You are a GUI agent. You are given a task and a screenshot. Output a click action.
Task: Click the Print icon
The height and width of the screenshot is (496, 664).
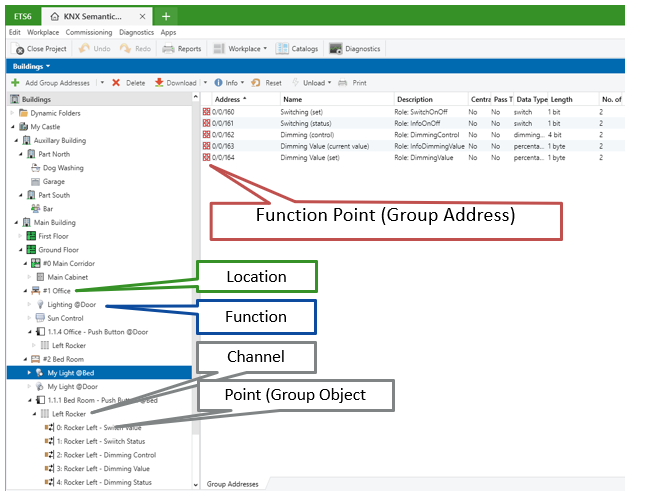344,83
